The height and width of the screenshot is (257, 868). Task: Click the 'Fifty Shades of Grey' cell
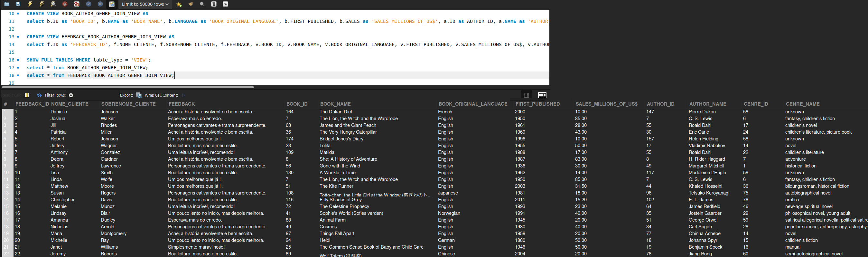pyautogui.click(x=341, y=200)
